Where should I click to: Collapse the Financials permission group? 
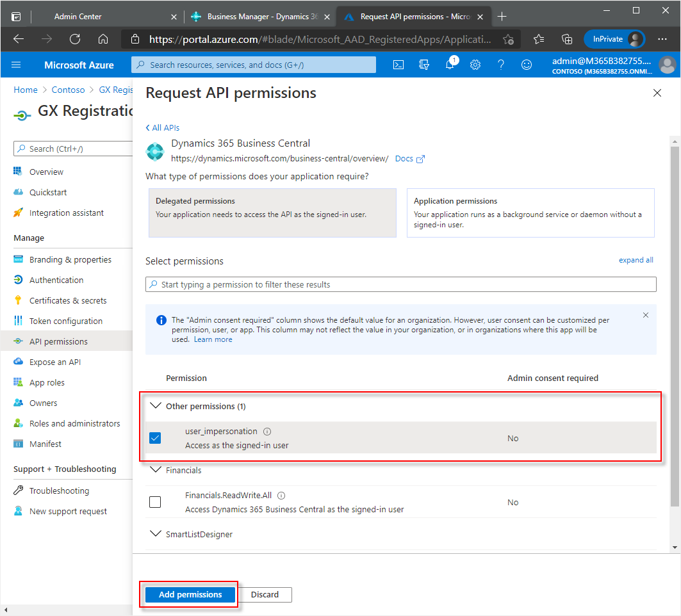pos(155,470)
